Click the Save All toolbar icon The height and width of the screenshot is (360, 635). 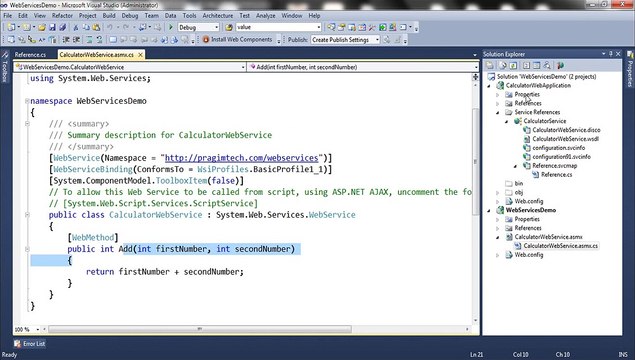click(62, 27)
